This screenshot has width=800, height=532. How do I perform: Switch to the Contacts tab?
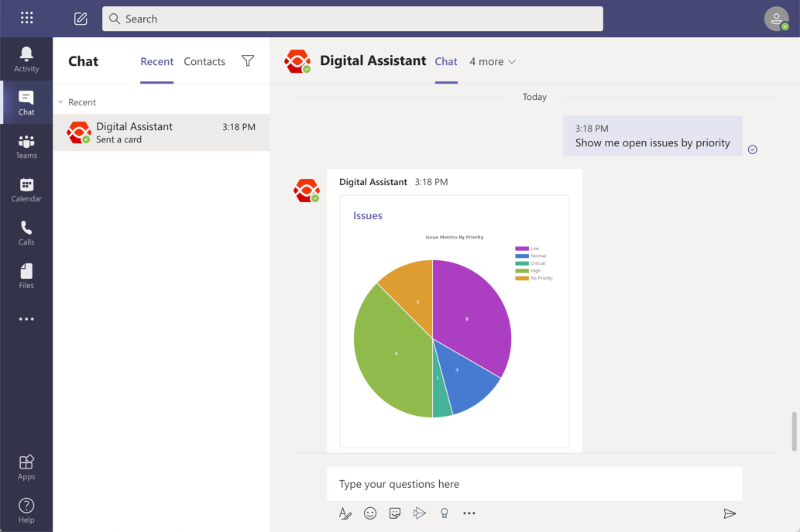(204, 62)
